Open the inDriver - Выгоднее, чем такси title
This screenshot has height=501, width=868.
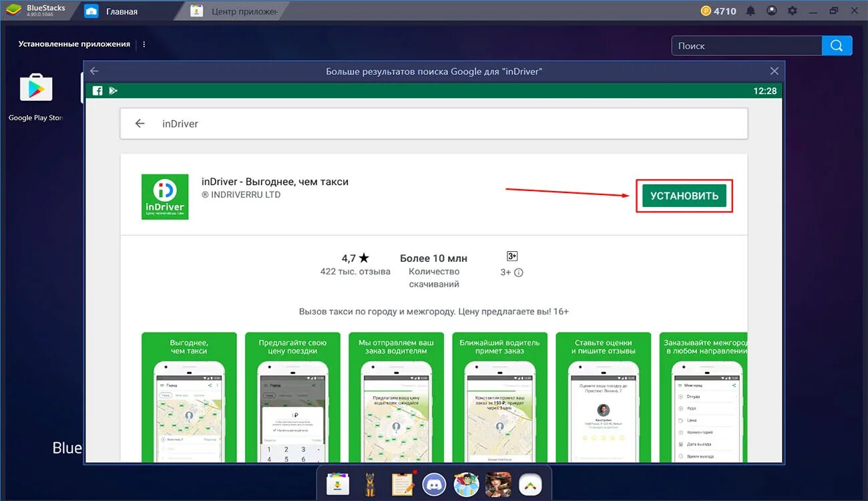pos(275,182)
